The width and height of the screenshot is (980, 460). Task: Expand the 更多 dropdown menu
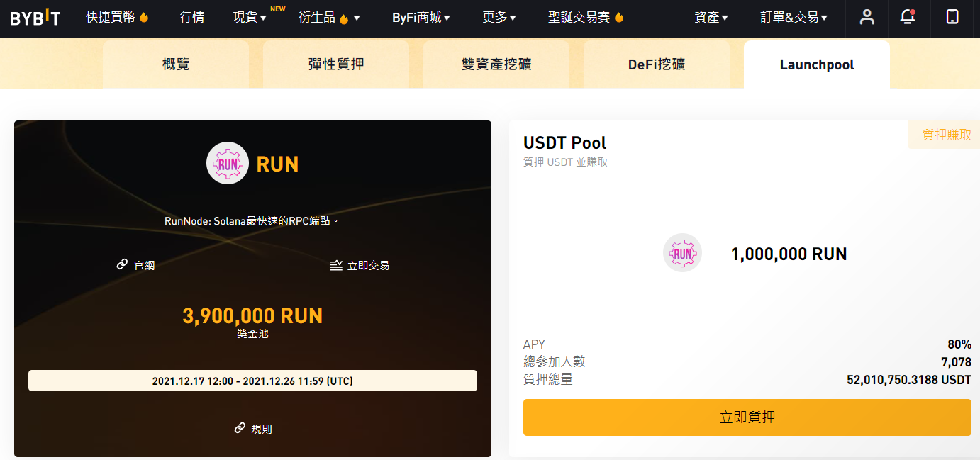coord(499,18)
